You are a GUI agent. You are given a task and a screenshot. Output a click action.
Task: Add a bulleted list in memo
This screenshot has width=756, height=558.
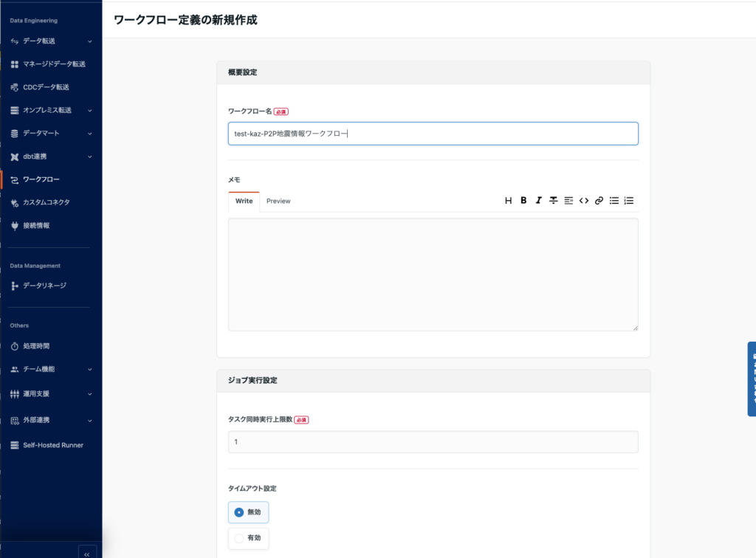click(x=614, y=200)
